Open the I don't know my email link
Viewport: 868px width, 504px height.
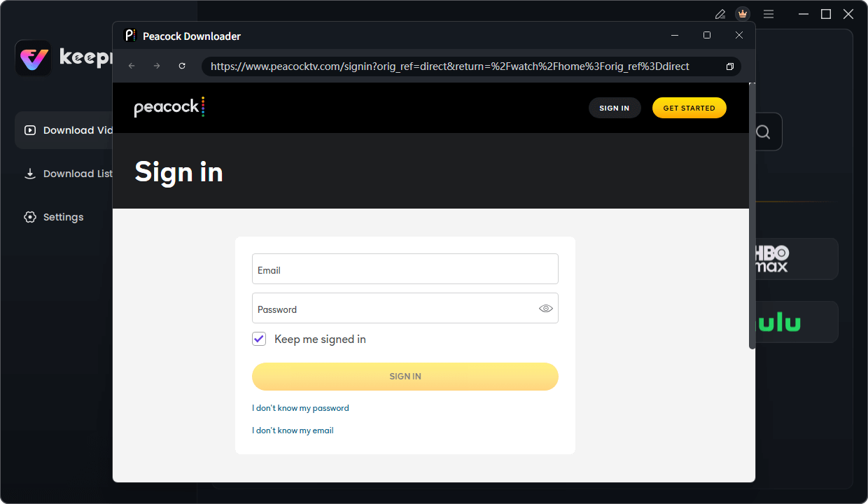(x=293, y=430)
